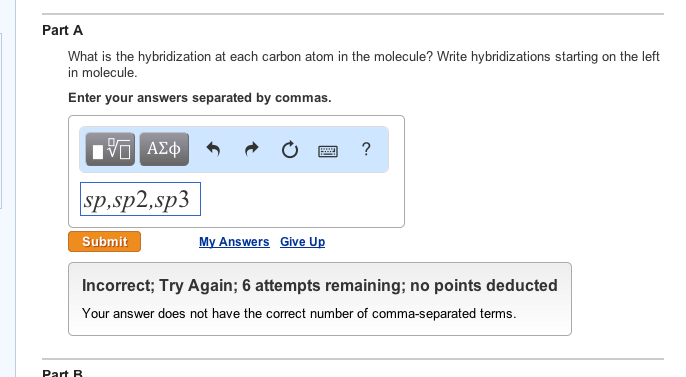View My Answers history link
The height and width of the screenshot is (377, 686).
pyautogui.click(x=234, y=242)
